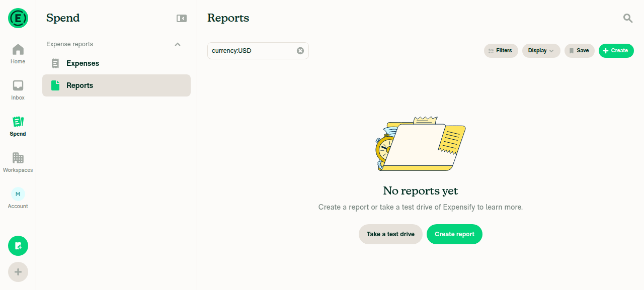
Task: Clear the currency:USD search filter
Action: click(300, 51)
